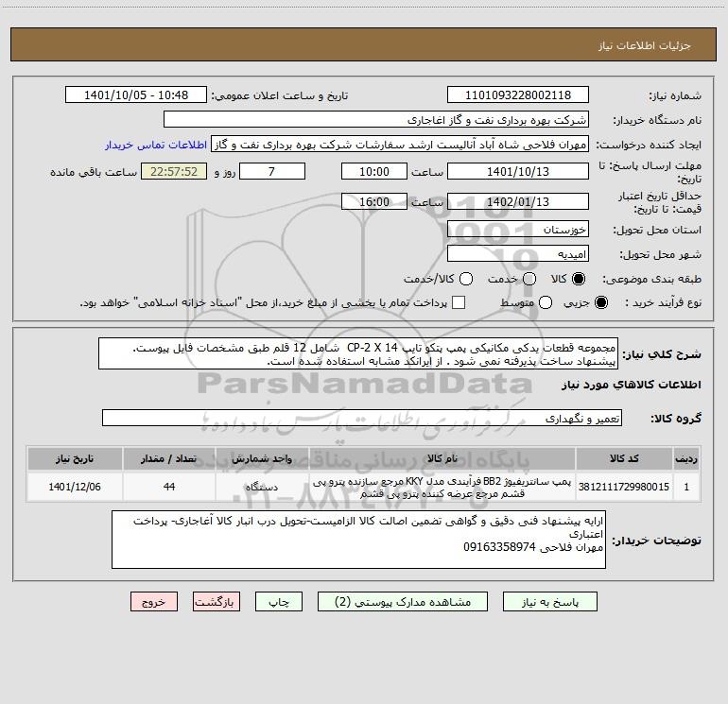Select the جزیی purchase type radio
Image resolution: width=728 pixels, height=704 pixels.
601,302
